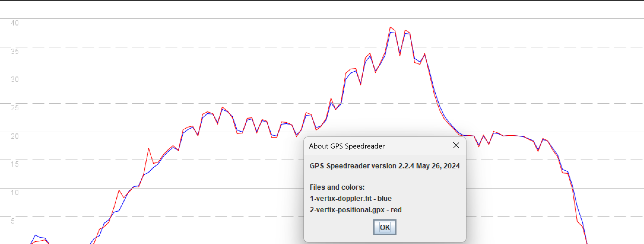644x244 pixels.
Task: Click the 5 axis label on chart
Action: pos(13,221)
